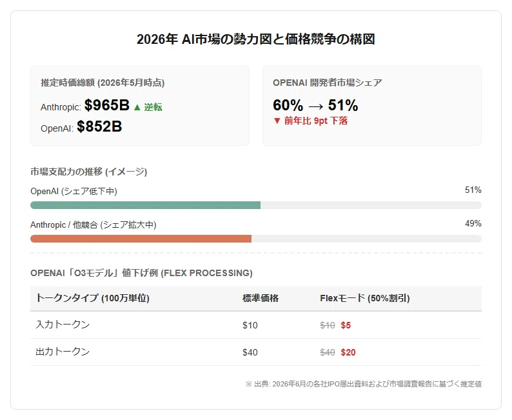Click the green ▲ 逆転 indicator

coord(148,107)
